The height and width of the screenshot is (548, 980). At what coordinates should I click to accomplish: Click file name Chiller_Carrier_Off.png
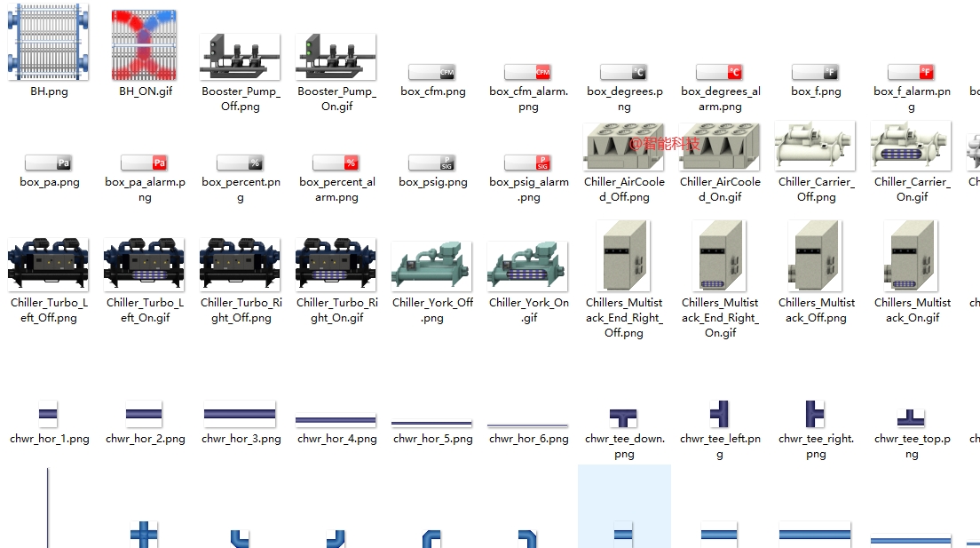click(x=817, y=189)
